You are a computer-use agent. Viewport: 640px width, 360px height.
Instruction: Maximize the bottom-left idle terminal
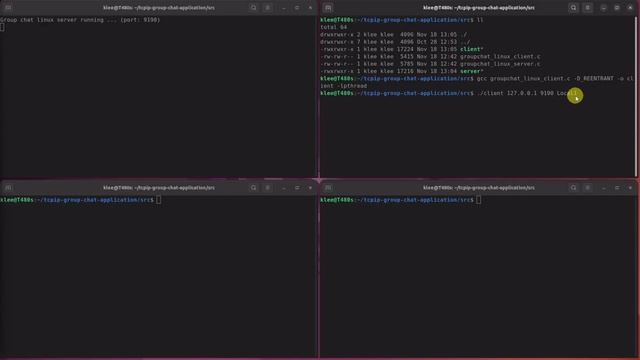point(297,187)
